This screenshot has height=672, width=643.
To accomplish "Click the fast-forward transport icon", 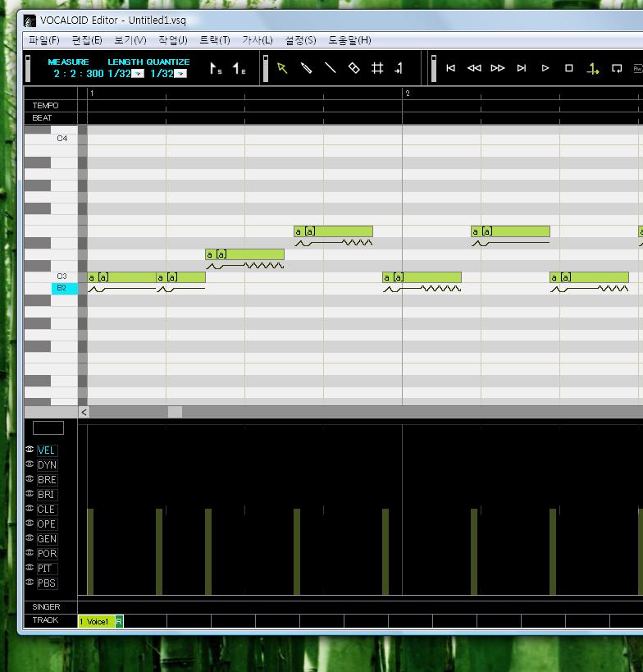I will point(498,69).
